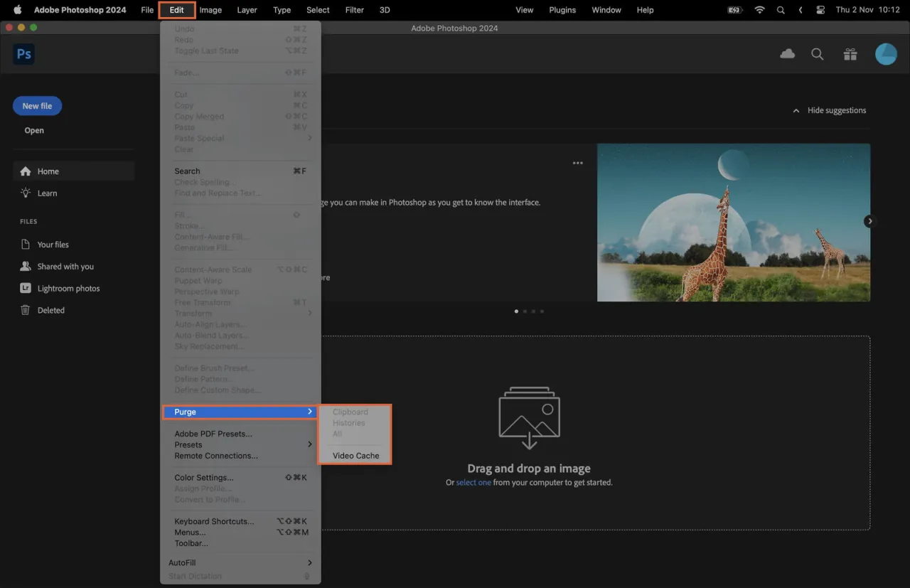Select the Home icon in the sidebar
This screenshot has width=910, height=588.
point(26,171)
